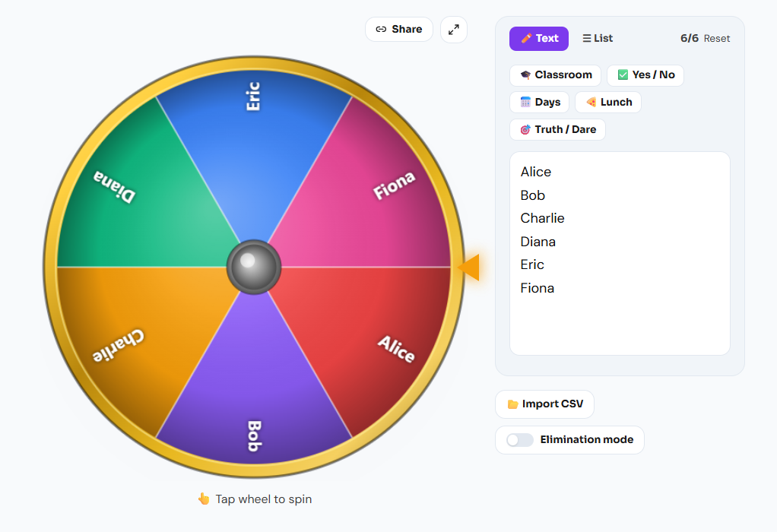The width and height of the screenshot is (777, 532).
Task: Click the fullscreen expand arrows icon
Action: (453, 30)
